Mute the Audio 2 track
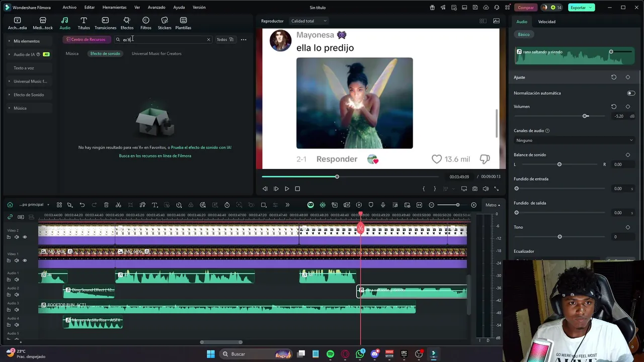Screen dimensions: 644x362 (17, 295)
